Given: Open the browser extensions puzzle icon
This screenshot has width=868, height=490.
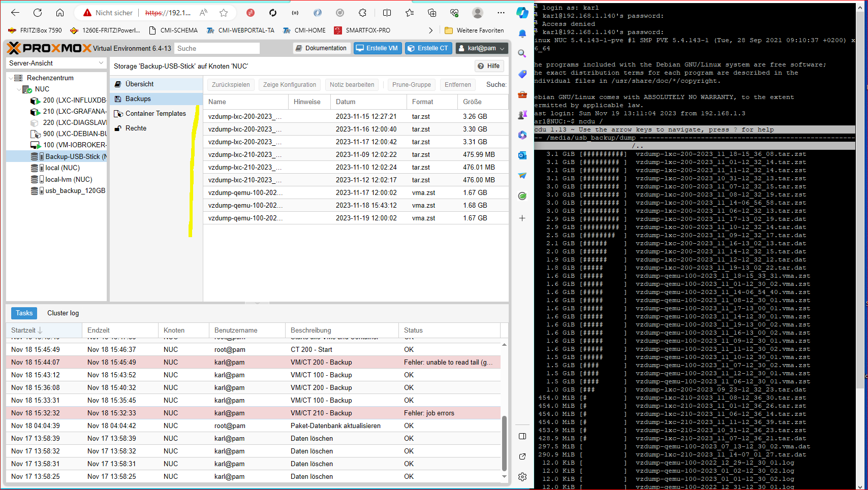Looking at the screenshot, I should pos(362,13).
